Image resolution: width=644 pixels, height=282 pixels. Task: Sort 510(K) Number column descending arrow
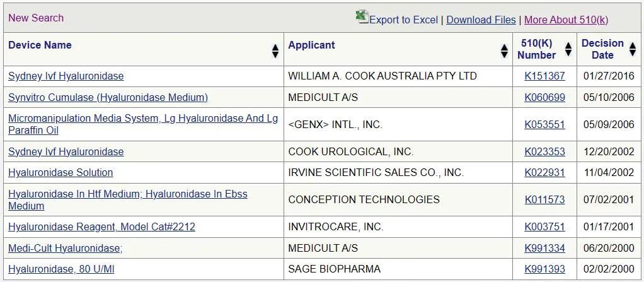[x=568, y=53]
